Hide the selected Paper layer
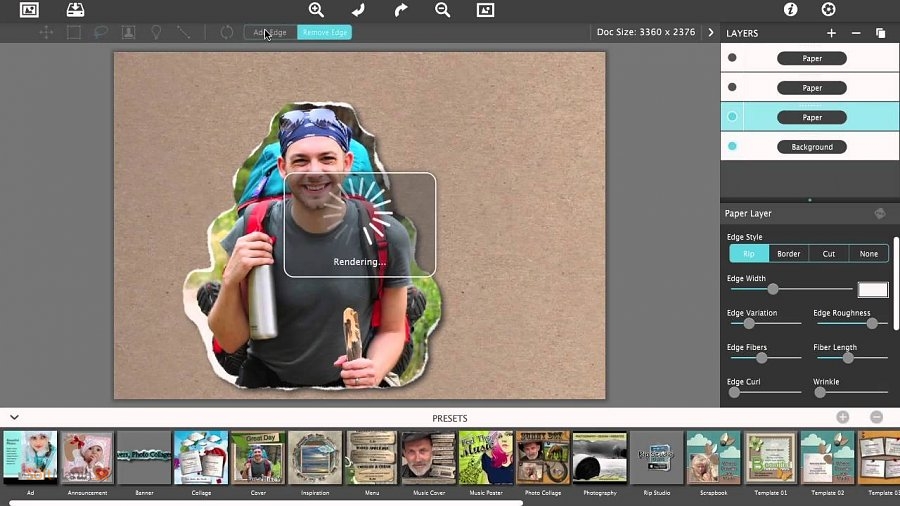 (732, 116)
